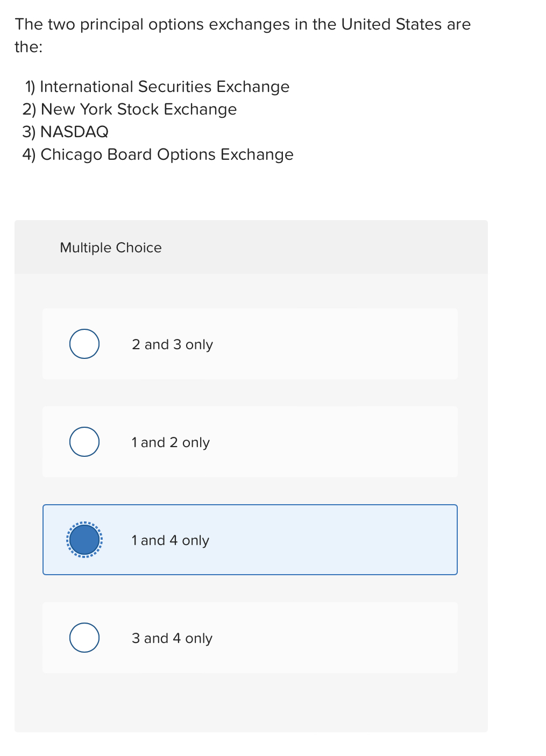Click the '2 and 3 only' answer text
The height and width of the screenshot is (756, 546).
pyautogui.click(x=172, y=344)
